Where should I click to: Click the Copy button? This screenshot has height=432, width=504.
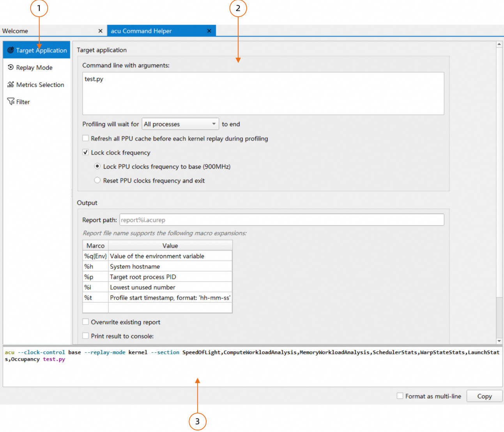point(485,396)
